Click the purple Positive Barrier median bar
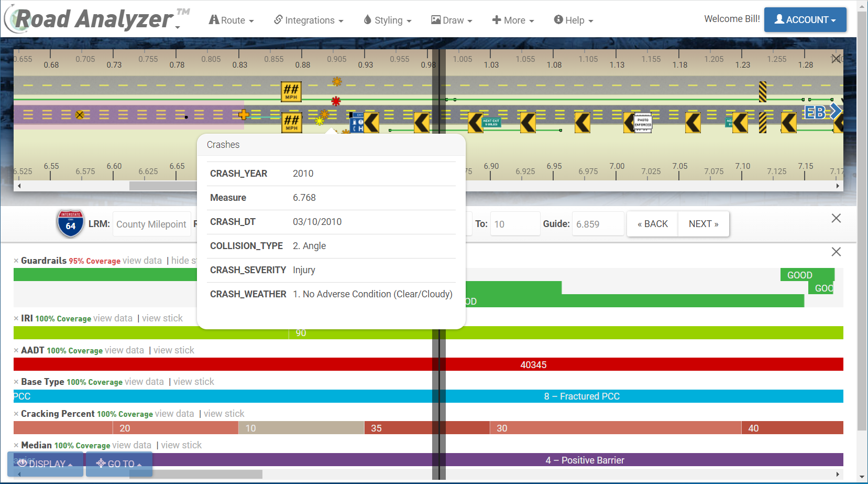The height and width of the screenshot is (484, 868). (x=428, y=460)
